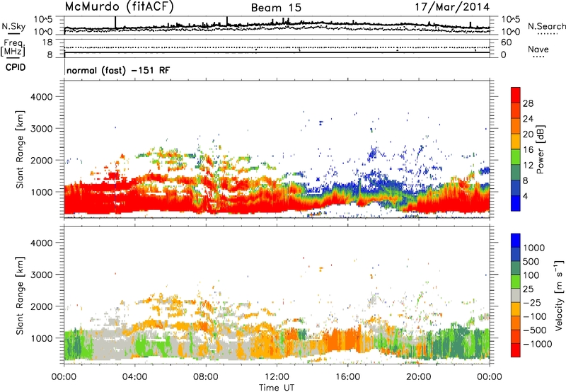566x392 pixels.
Task: Click '3000' tick on the power panel axis
Action: [42, 129]
